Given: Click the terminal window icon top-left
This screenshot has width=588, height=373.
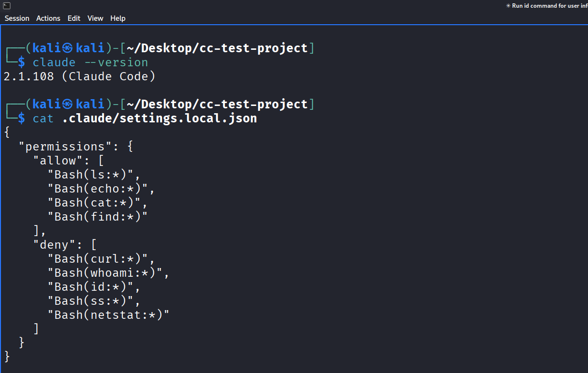Looking at the screenshot, I should tap(6, 5).
